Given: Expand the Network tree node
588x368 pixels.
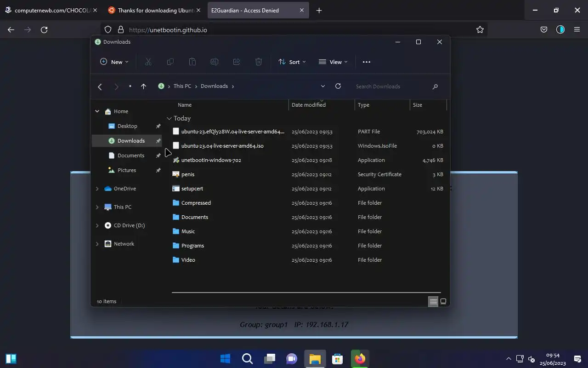Looking at the screenshot, I should (97, 244).
